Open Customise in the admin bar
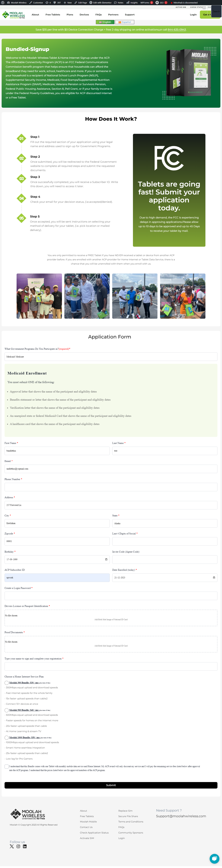 click(x=36, y=2)
